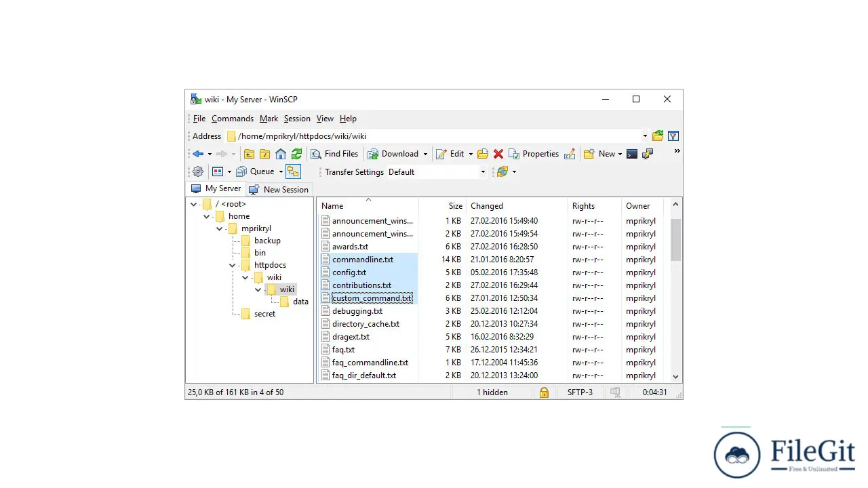Screen dimensions: 868x488
Task: Click the view style icon
Action: click(x=218, y=171)
